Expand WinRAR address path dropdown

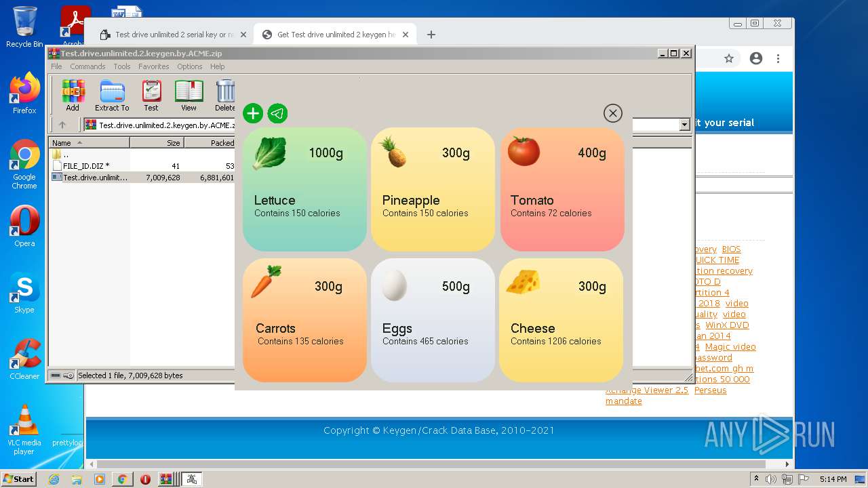pyautogui.click(x=684, y=125)
